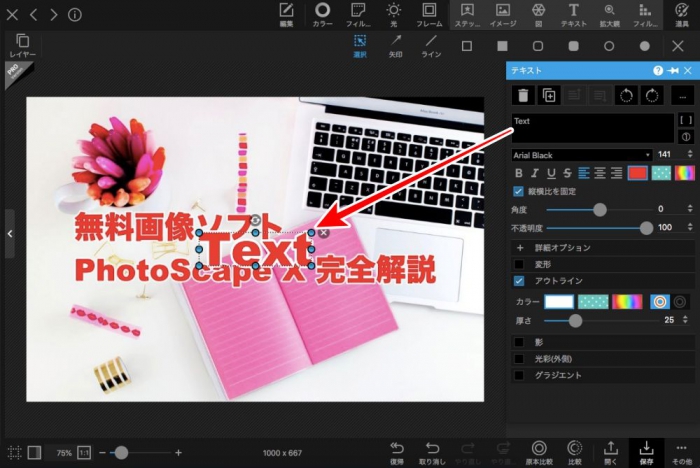Enable the 影 shadow checkbox
The width and height of the screenshot is (700, 468).
pos(519,342)
